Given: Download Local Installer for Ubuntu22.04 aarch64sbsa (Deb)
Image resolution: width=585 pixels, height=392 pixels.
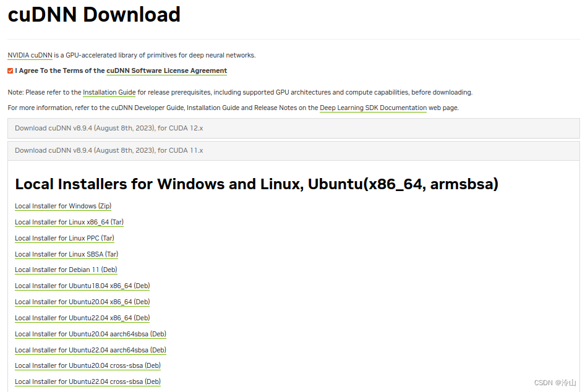Looking at the screenshot, I should (91, 350).
